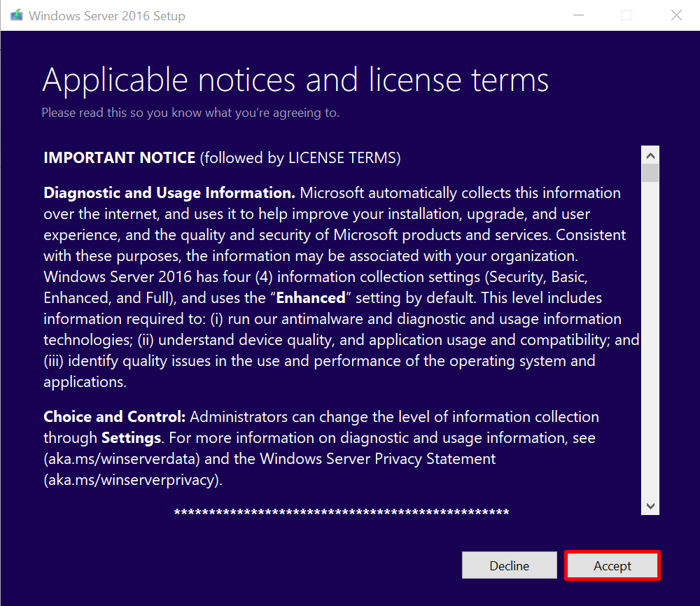Image resolution: width=700 pixels, height=606 pixels.
Task: Click the scrollbar down arrow
Action: (650, 506)
